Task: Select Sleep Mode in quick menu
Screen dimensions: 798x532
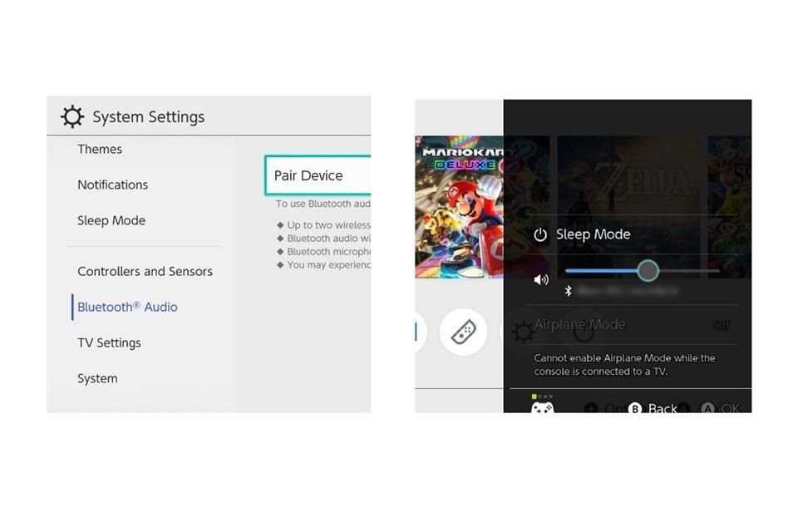Action: [x=593, y=234]
